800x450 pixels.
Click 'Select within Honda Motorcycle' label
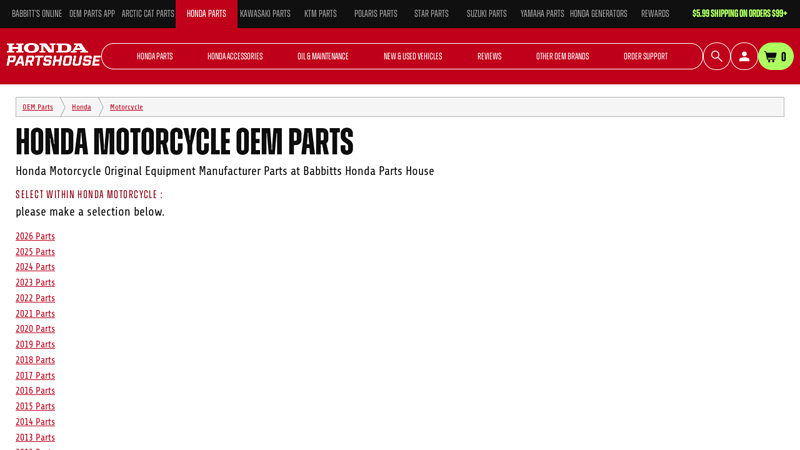[89, 194]
